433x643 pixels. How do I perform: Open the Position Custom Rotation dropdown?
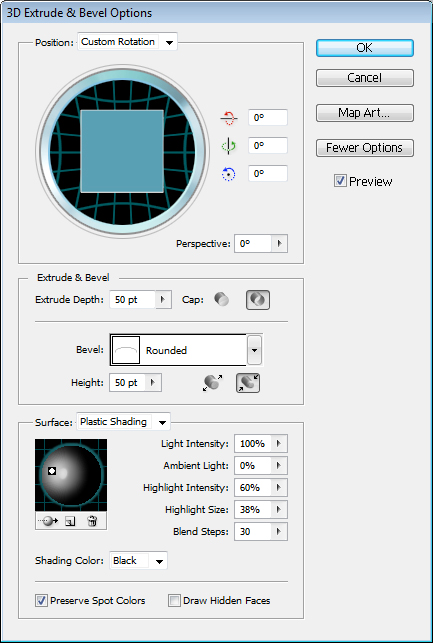(127, 42)
